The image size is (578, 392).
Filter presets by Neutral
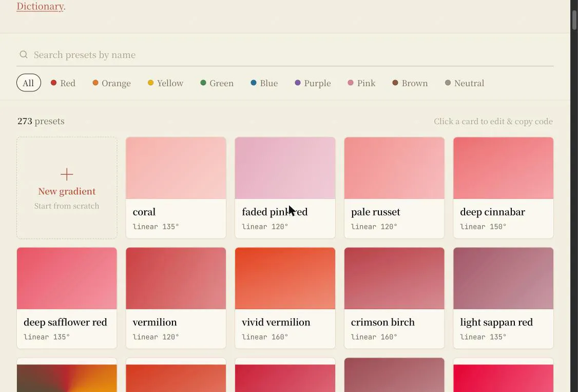(465, 83)
